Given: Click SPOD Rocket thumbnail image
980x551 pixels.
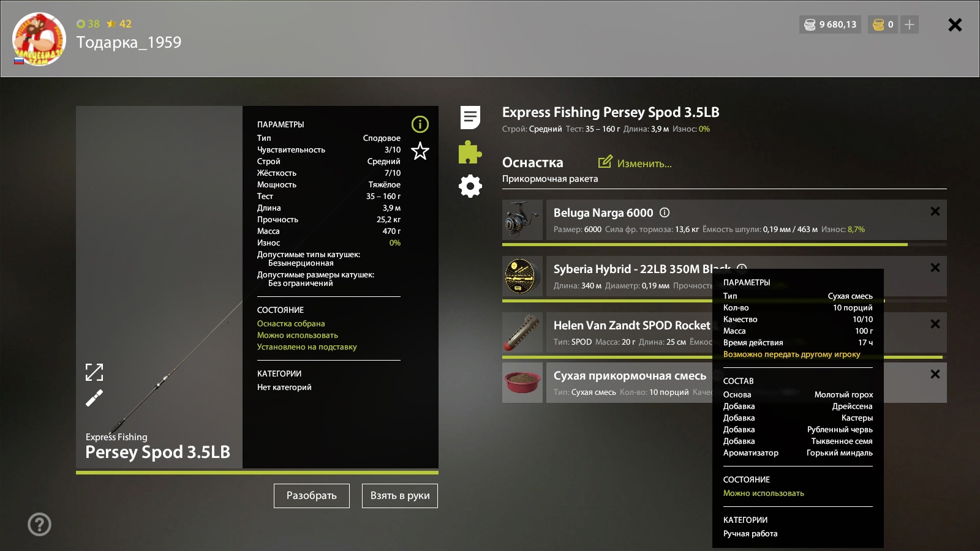Looking at the screenshot, I should tap(522, 332).
